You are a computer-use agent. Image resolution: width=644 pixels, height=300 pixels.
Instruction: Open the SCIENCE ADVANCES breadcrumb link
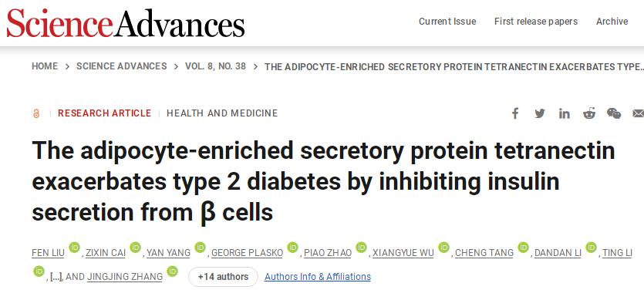coord(122,66)
